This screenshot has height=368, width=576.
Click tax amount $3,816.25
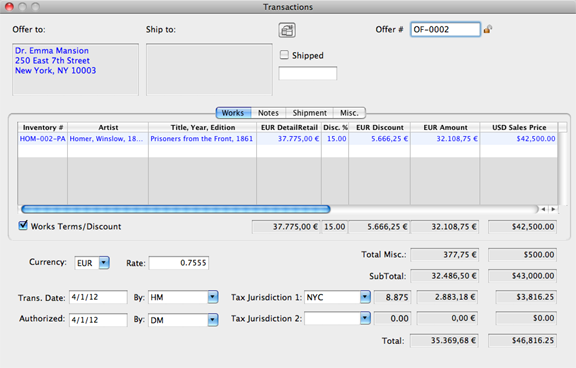pos(526,297)
